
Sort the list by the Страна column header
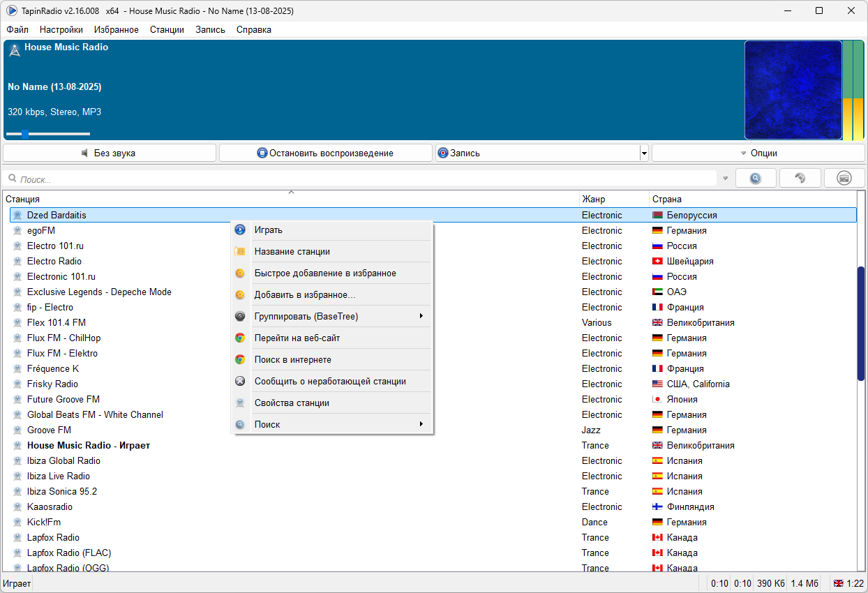(752, 199)
